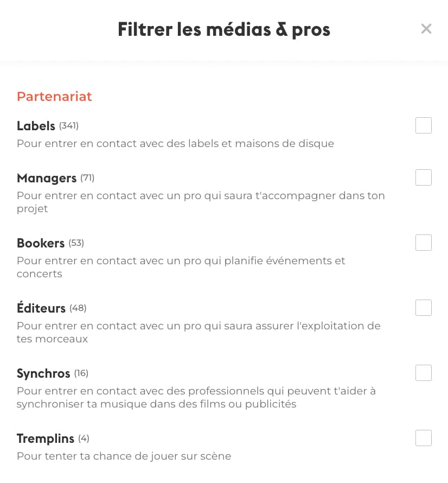The height and width of the screenshot is (483, 448).
Task: Enable the Managers filter checkbox
Action: (x=424, y=177)
